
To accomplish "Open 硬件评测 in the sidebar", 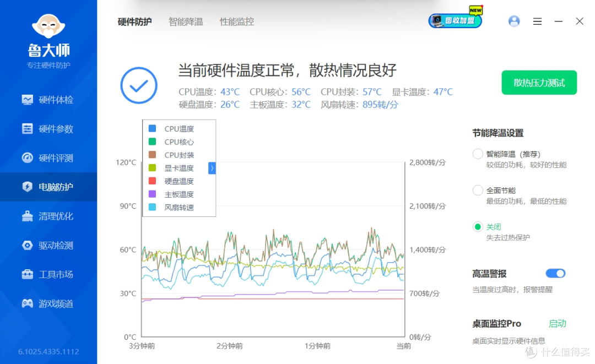I will coord(48,157).
